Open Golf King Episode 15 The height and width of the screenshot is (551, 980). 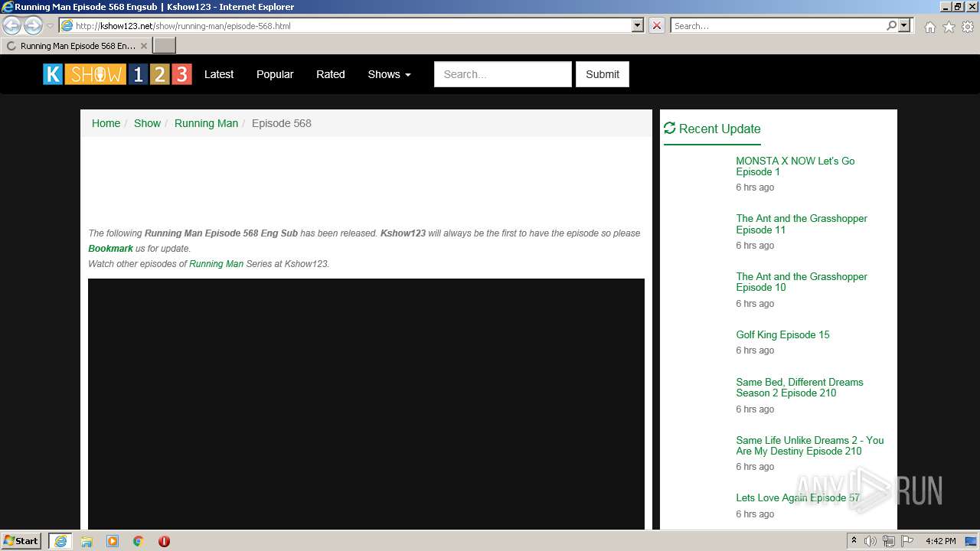782,334
